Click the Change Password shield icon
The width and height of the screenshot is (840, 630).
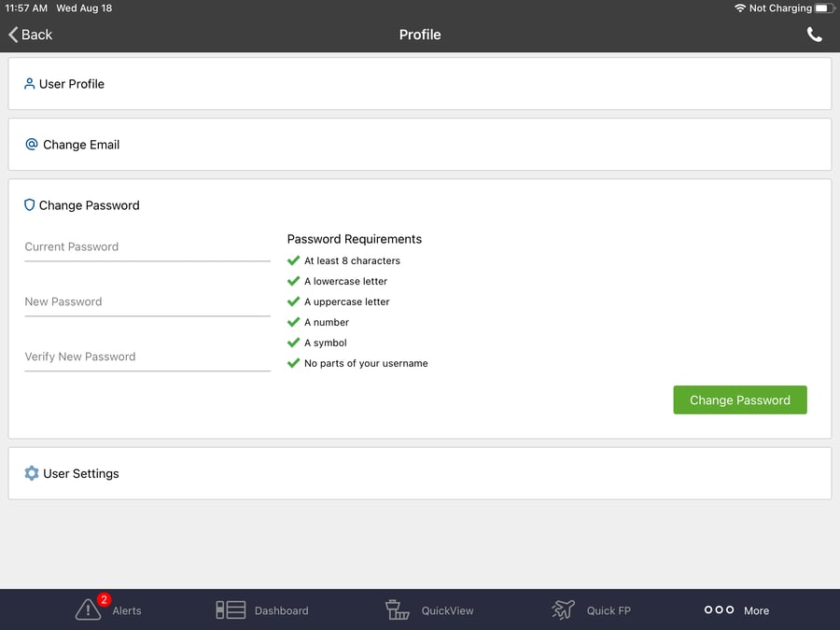30,204
